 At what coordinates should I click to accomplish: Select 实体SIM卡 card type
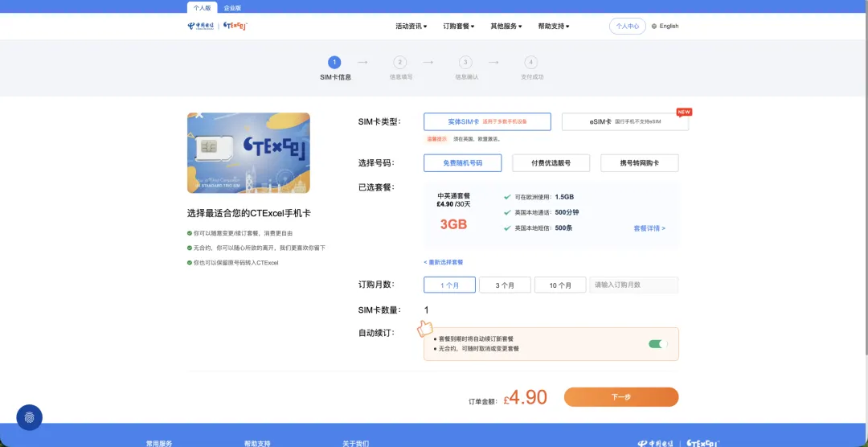pyautogui.click(x=487, y=122)
